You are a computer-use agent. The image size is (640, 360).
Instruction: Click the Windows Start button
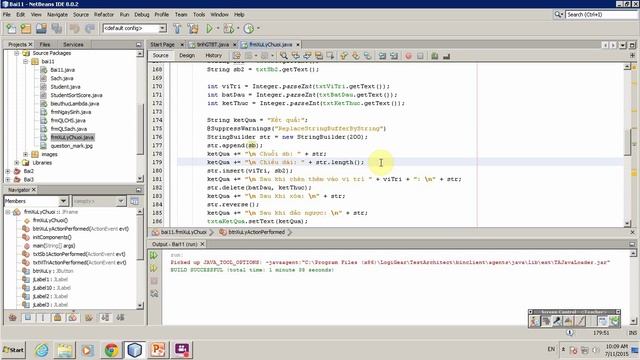[13, 350]
